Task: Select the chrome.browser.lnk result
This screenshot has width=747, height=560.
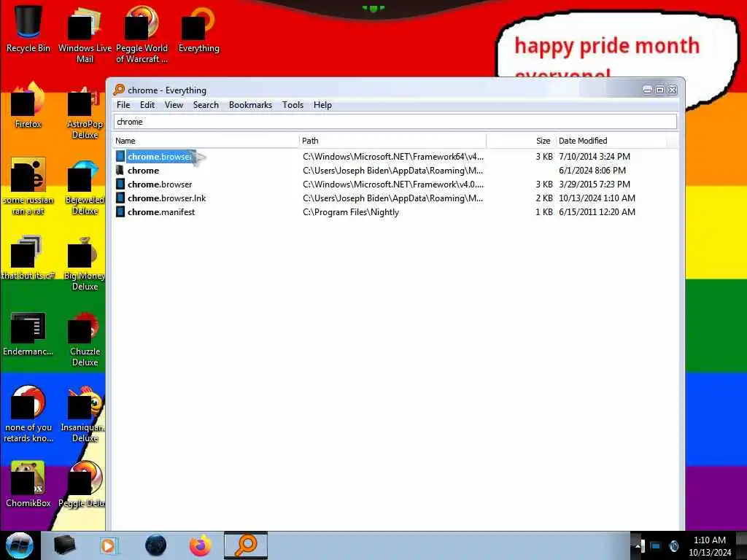Action: point(167,198)
